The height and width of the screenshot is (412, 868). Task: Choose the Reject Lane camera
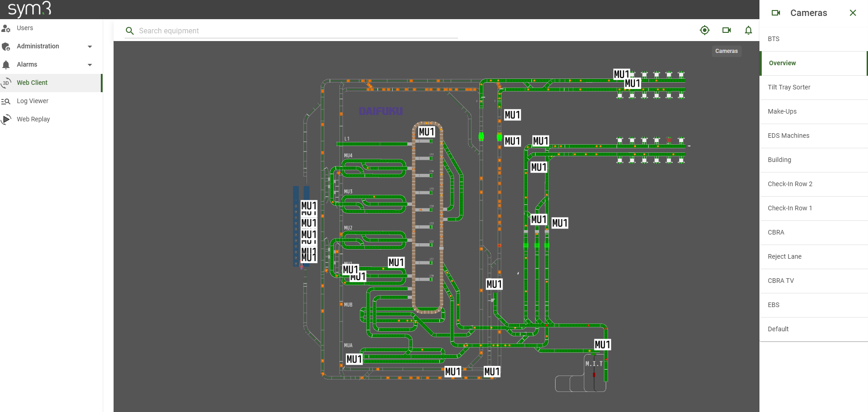click(784, 256)
